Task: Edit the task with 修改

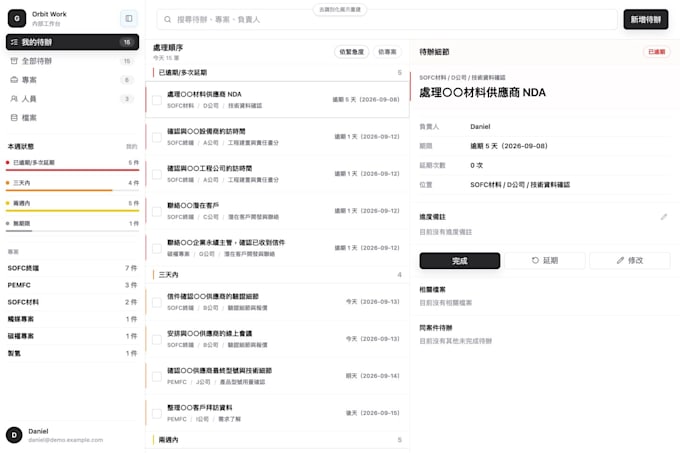Action: (x=630, y=261)
